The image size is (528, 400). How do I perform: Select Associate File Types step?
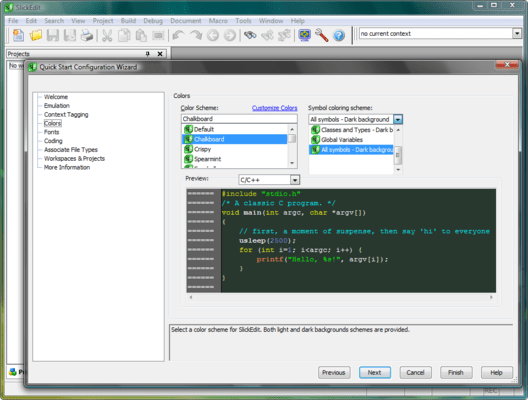pyautogui.click(x=71, y=149)
